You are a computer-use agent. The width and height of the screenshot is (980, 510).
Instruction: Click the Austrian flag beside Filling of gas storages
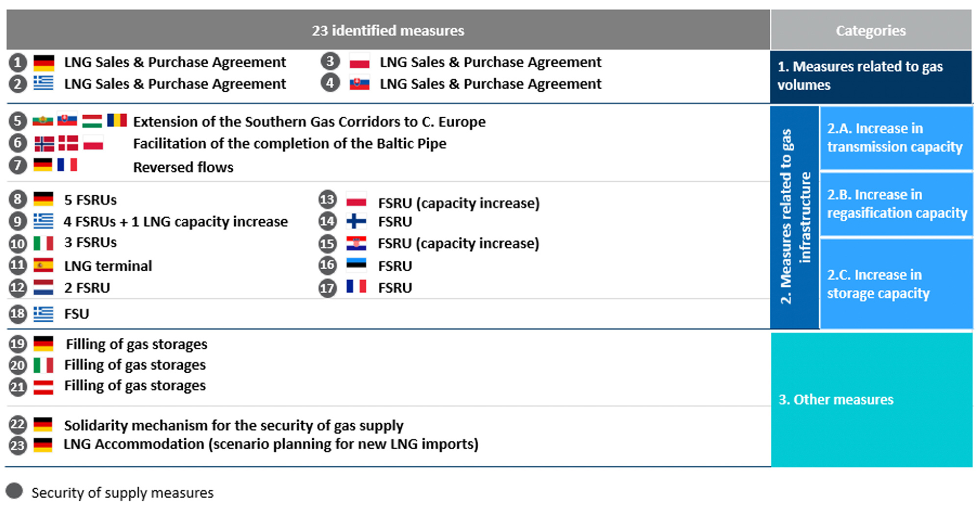[44, 387]
